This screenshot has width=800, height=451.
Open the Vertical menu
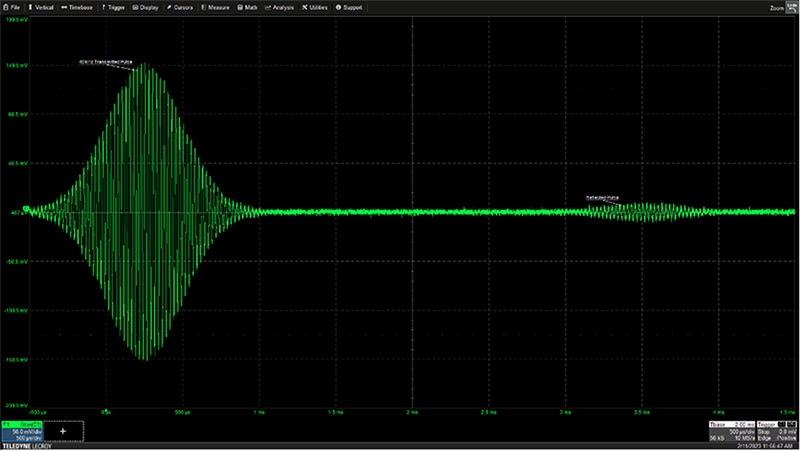[41, 7]
